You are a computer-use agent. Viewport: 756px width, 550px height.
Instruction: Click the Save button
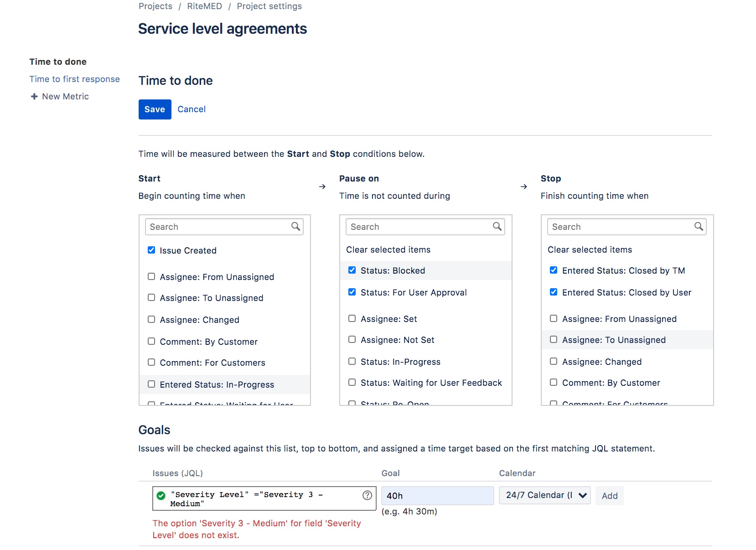tap(155, 109)
